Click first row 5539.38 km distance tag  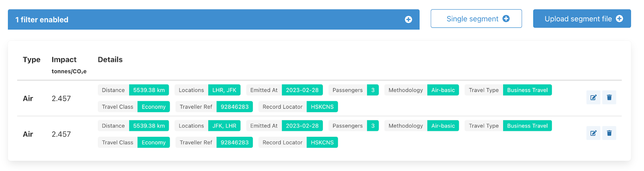coord(149,90)
